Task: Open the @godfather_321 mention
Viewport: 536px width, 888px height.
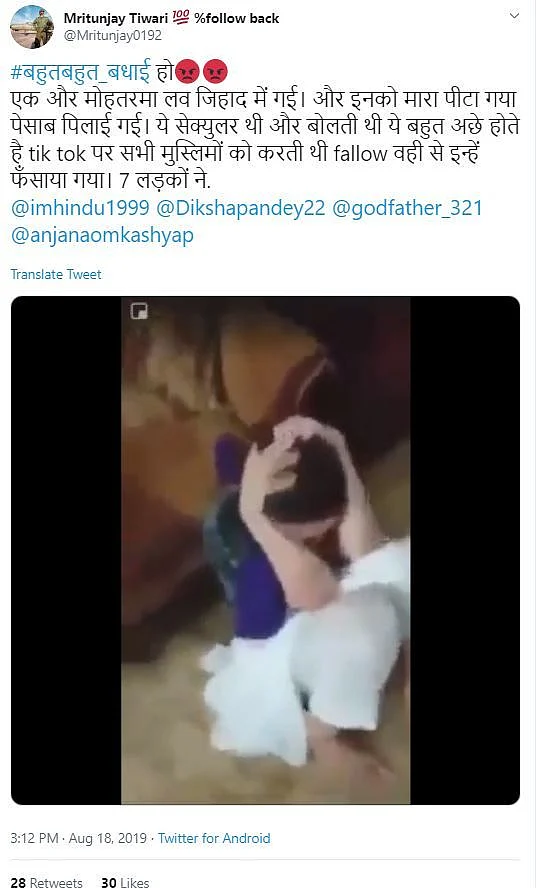Action: click(407, 208)
